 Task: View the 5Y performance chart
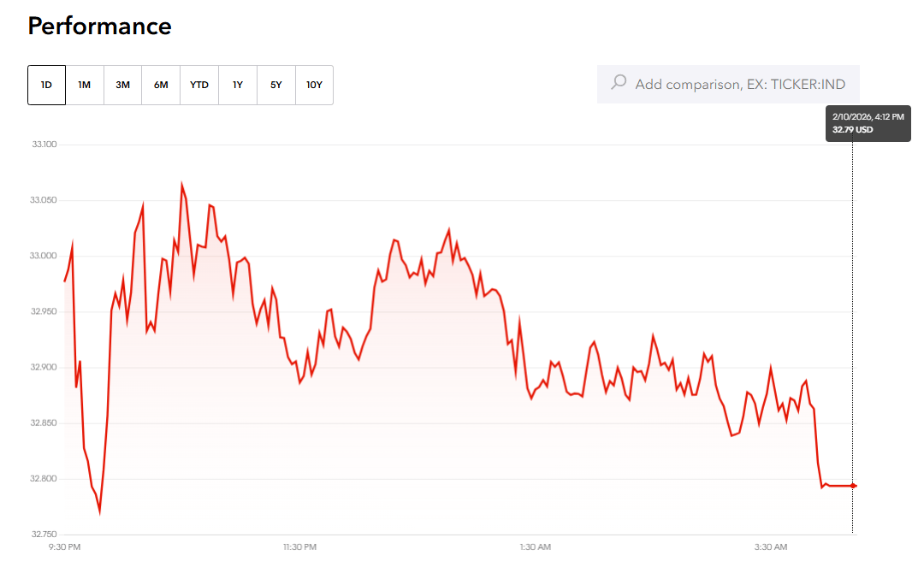[275, 85]
